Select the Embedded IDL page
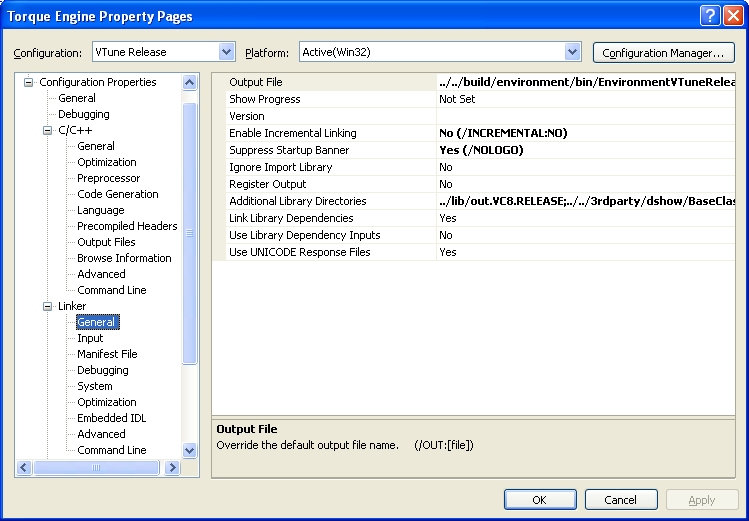 pyautogui.click(x=108, y=418)
